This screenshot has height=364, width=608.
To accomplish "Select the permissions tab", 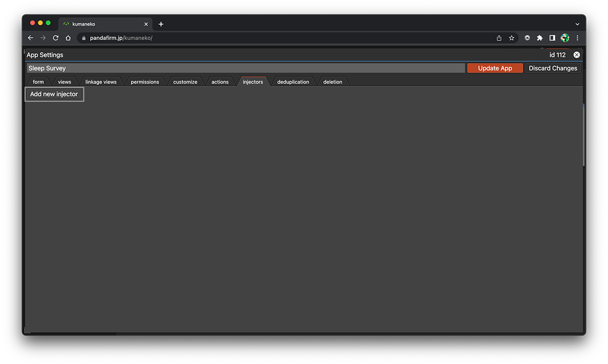I will tap(145, 82).
